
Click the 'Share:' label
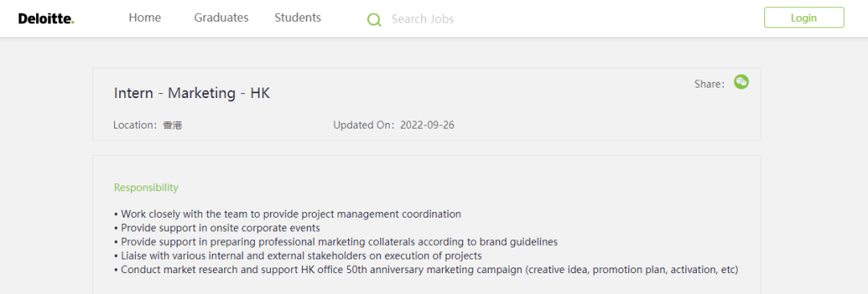710,84
